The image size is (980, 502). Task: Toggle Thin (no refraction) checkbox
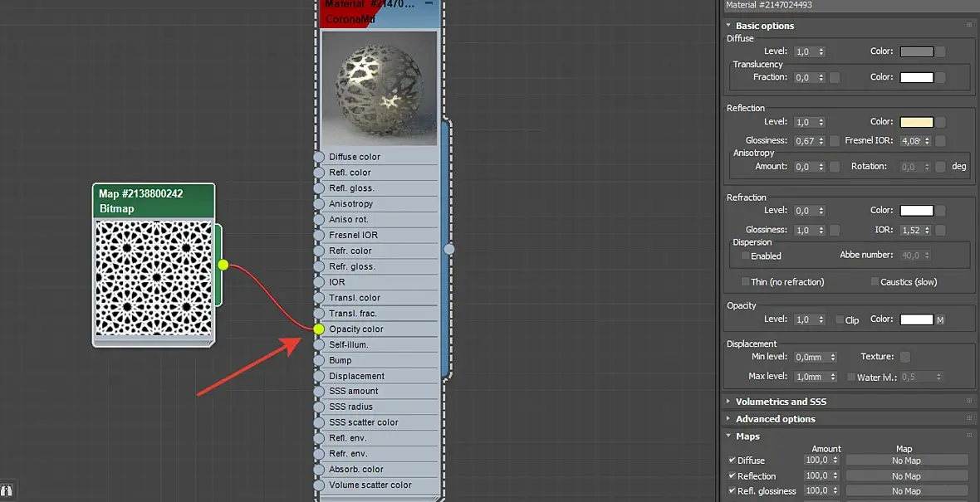click(x=745, y=281)
